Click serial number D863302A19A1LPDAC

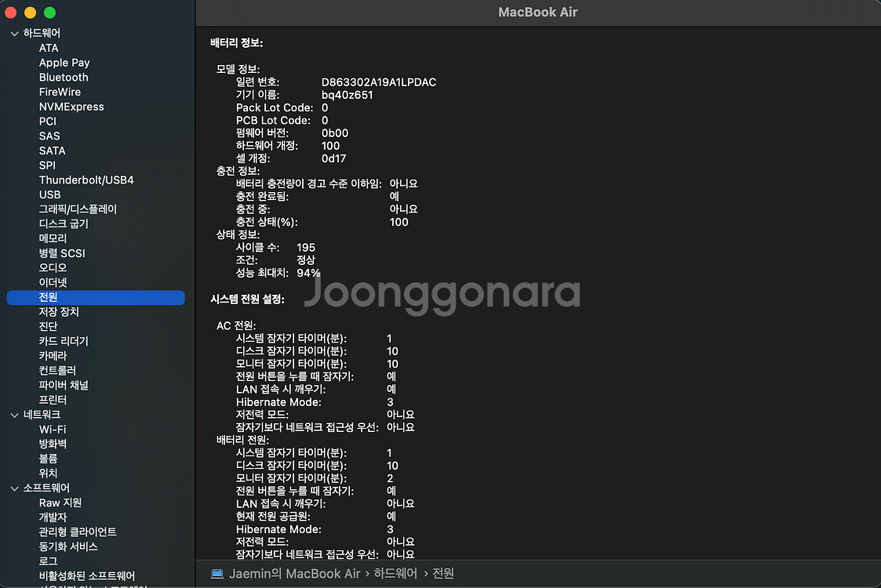(x=379, y=82)
